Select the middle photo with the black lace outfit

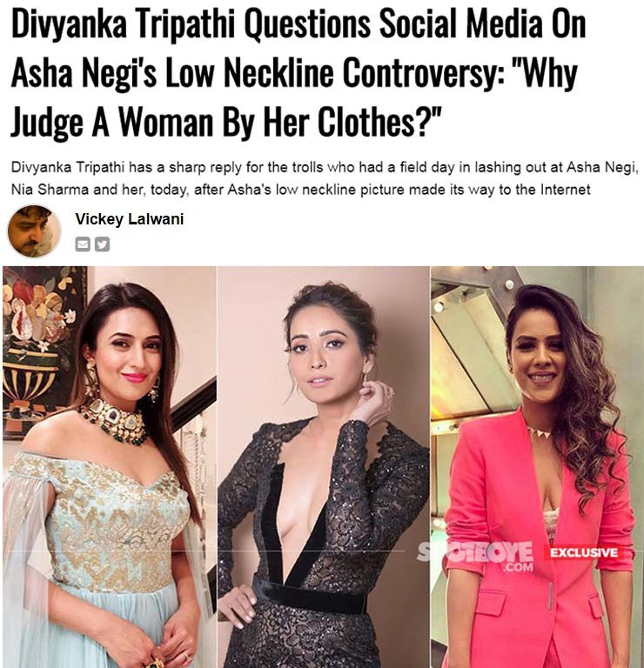tap(324, 467)
